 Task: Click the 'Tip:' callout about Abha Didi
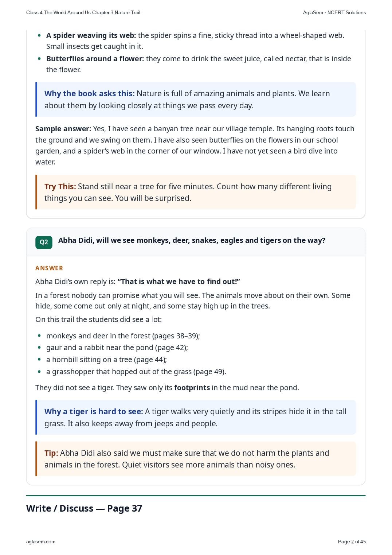[x=196, y=459]
